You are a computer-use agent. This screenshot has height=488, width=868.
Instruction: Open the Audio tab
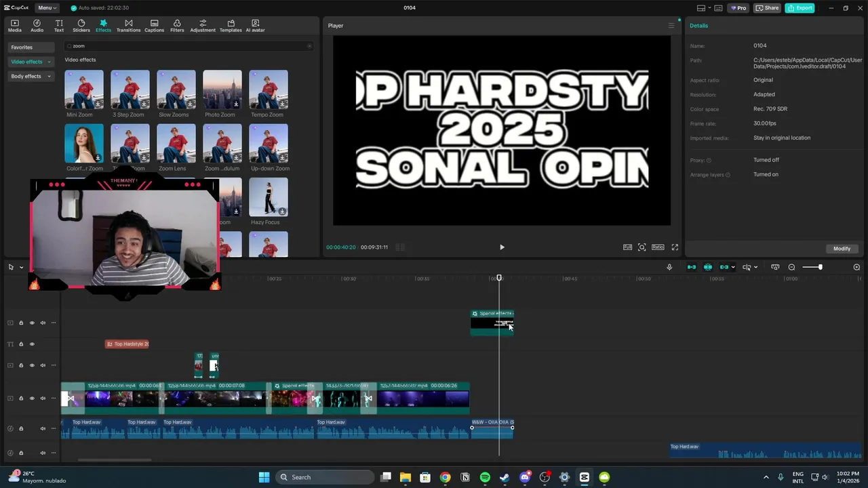(x=37, y=26)
